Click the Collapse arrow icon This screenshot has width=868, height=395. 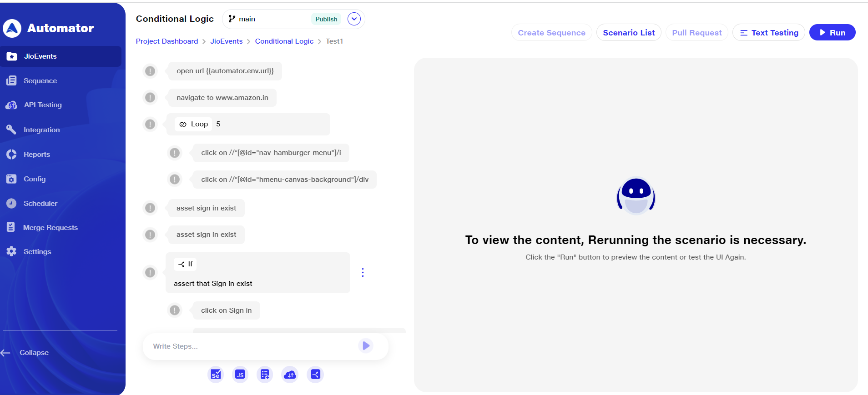(x=5, y=353)
